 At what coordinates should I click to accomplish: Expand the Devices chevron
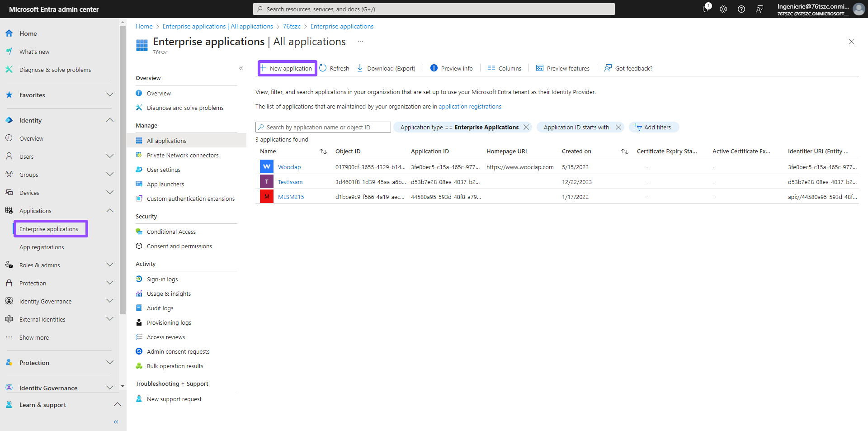click(x=110, y=193)
